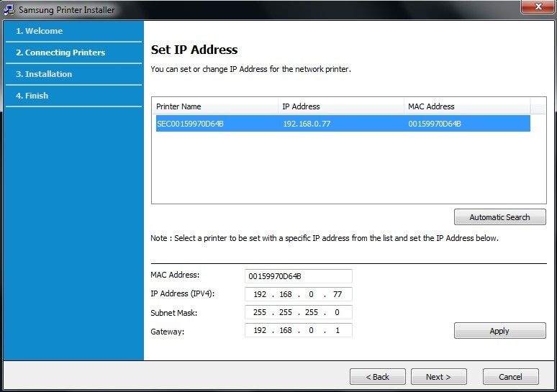Click the 168 octet of IP Address field
This screenshot has width=557, height=392.
(286, 294)
